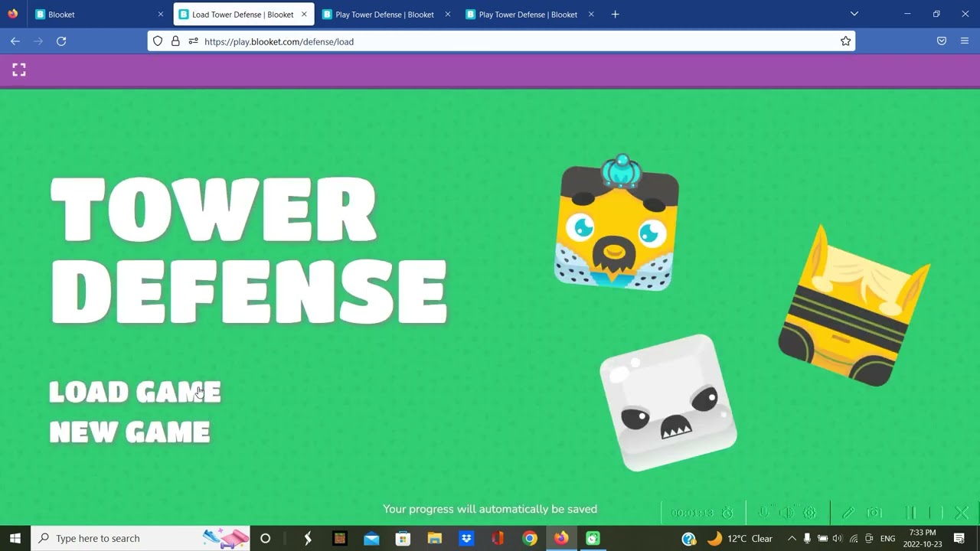Switch to first Play Tower Defense tab

pyautogui.click(x=384, y=15)
